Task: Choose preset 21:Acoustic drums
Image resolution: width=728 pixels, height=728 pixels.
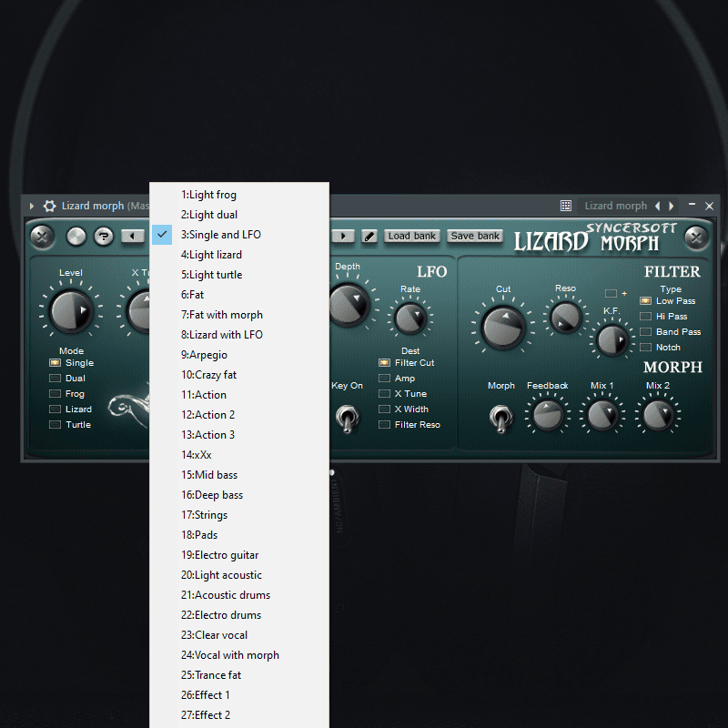Action: (239, 595)
